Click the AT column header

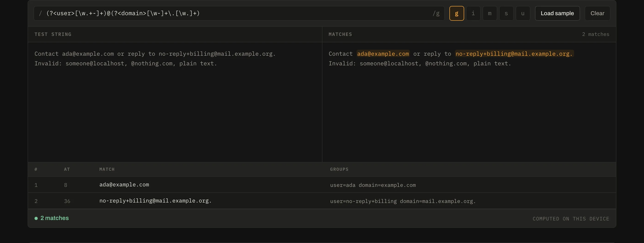click(67, 169)
